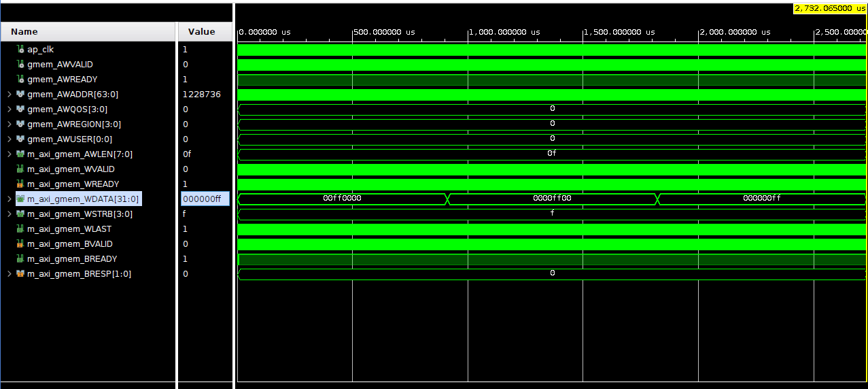This screenshot has height=389, width=868.
Task: Click the gmem_AWREADY signal icon
Action: coord(20,80)
